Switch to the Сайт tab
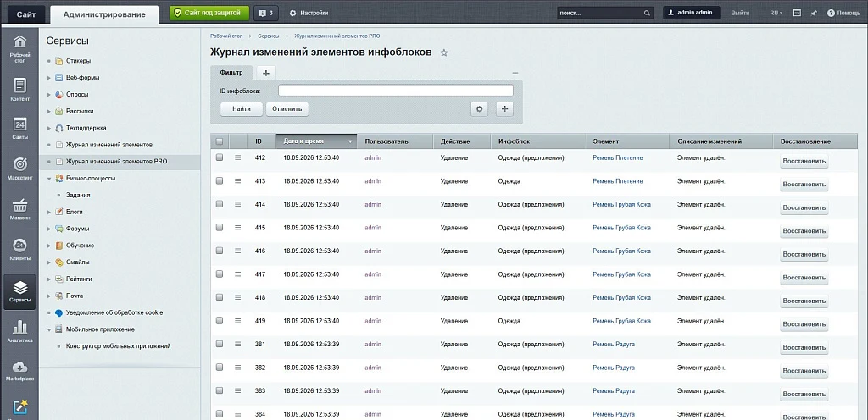Screen dimensions: 868x420 [x=26, y=14]
